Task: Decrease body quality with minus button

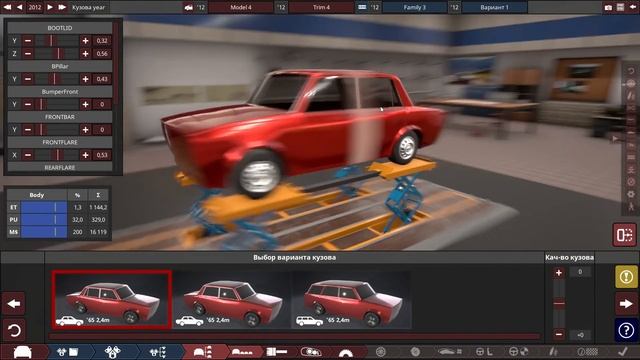Action: tap(559, 335)
